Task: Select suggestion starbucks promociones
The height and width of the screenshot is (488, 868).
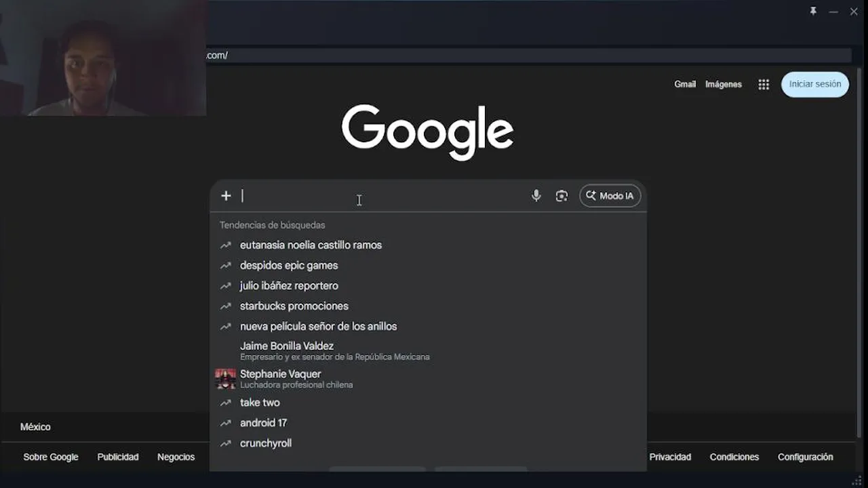Action: (x=428, y=306)
